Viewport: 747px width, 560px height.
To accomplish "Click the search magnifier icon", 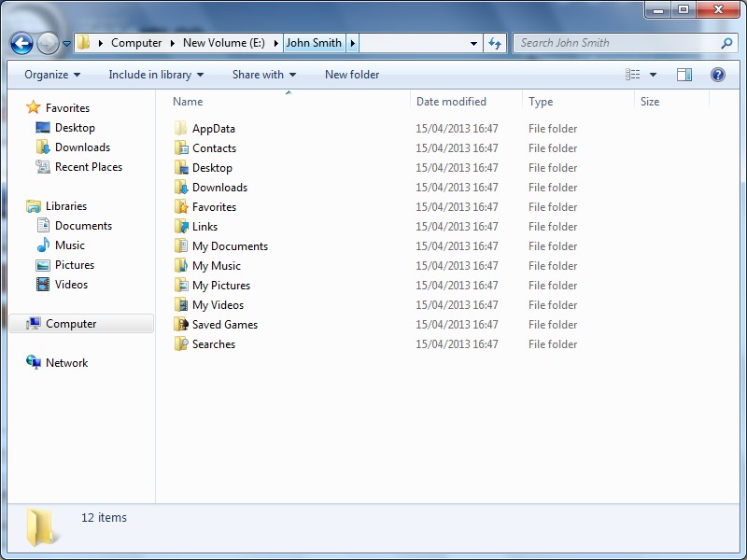I will click(727, 43).
